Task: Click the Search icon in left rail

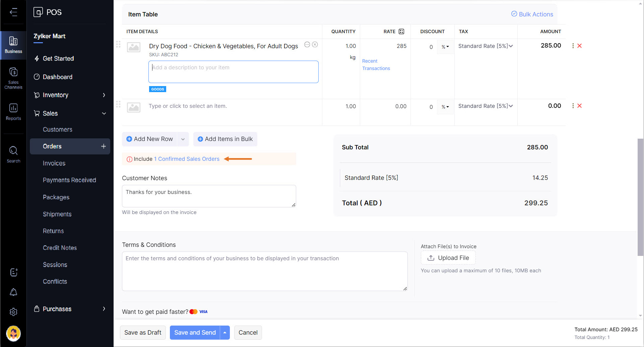Action: coord(13,154)
